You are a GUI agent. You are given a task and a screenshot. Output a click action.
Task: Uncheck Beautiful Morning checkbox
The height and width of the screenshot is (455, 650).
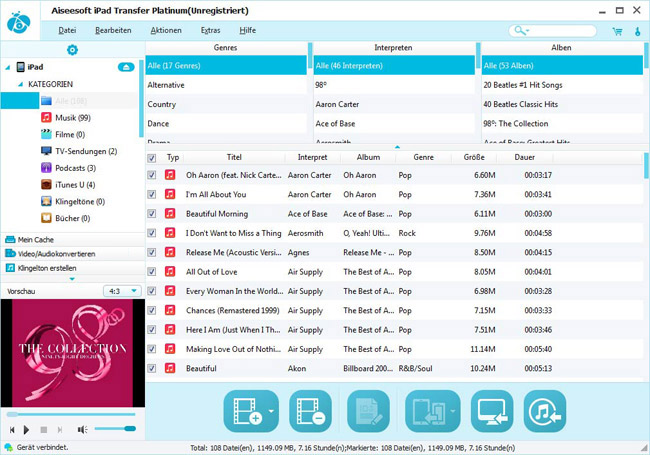click(x=152, y=214)
